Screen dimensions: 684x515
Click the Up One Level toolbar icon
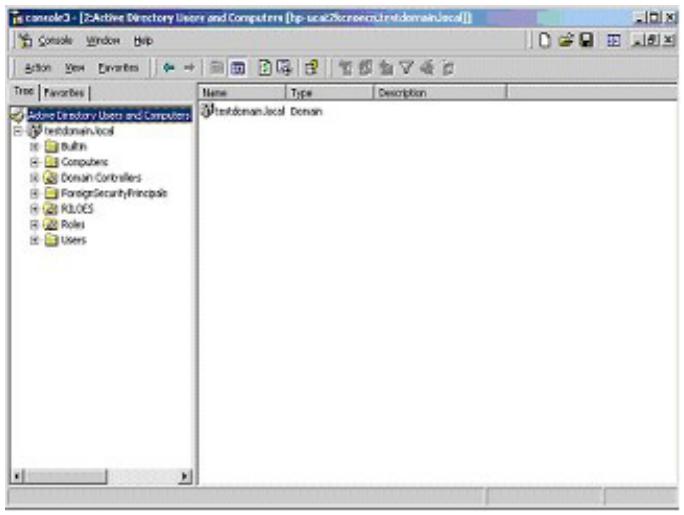(x=217, y=68)
